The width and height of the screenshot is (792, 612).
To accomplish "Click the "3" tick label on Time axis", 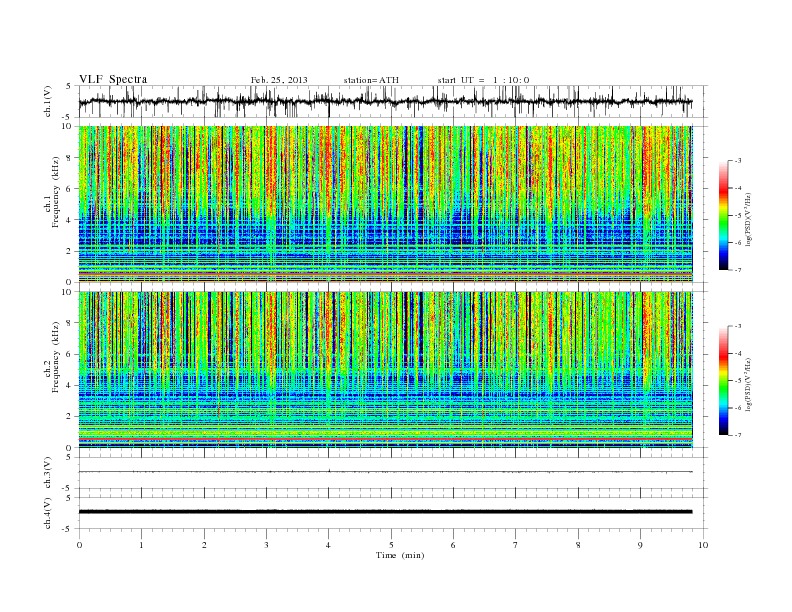I will coord(266,545).
